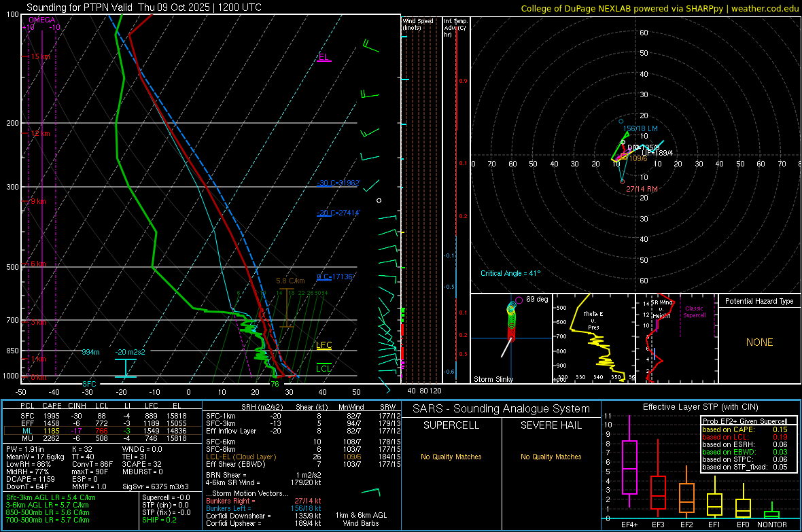This screenshot has height=532, width=802.
Task: Click the 'SFC-1km' row in the SRH table
Action: [303, 416]
